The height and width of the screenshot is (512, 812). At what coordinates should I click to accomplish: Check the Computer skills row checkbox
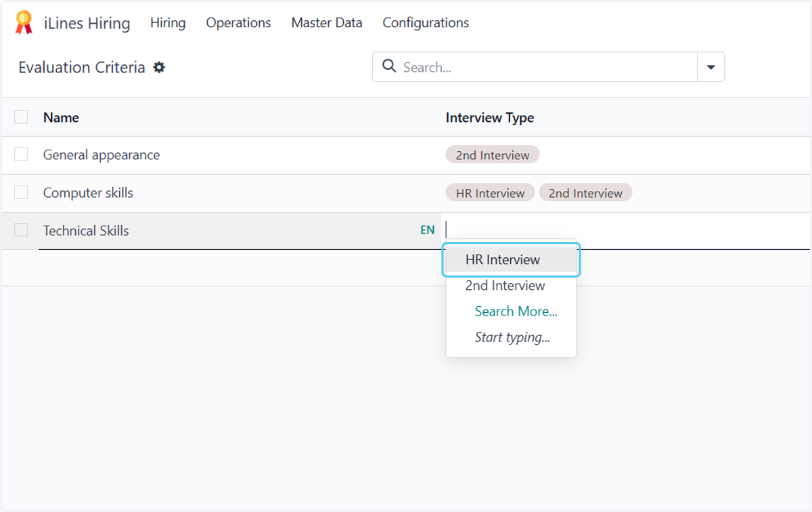[x=21, y=192]
